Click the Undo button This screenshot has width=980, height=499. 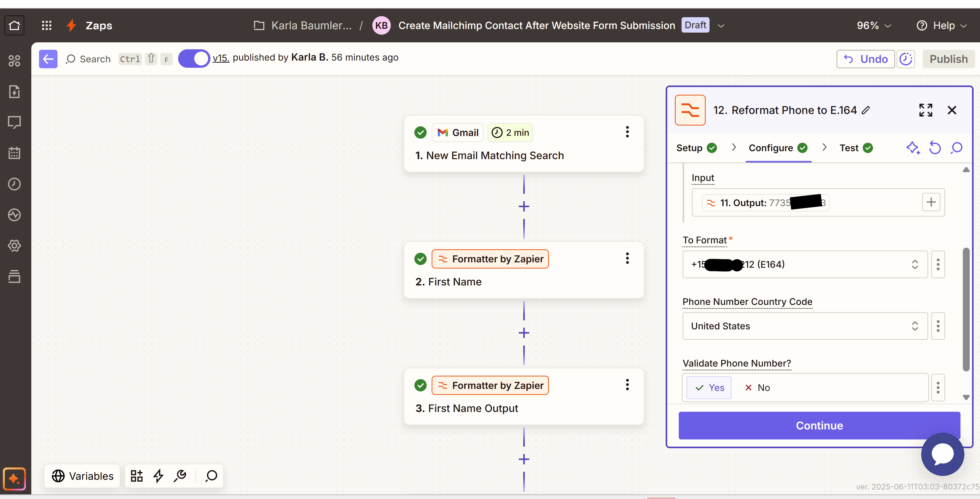866,59
